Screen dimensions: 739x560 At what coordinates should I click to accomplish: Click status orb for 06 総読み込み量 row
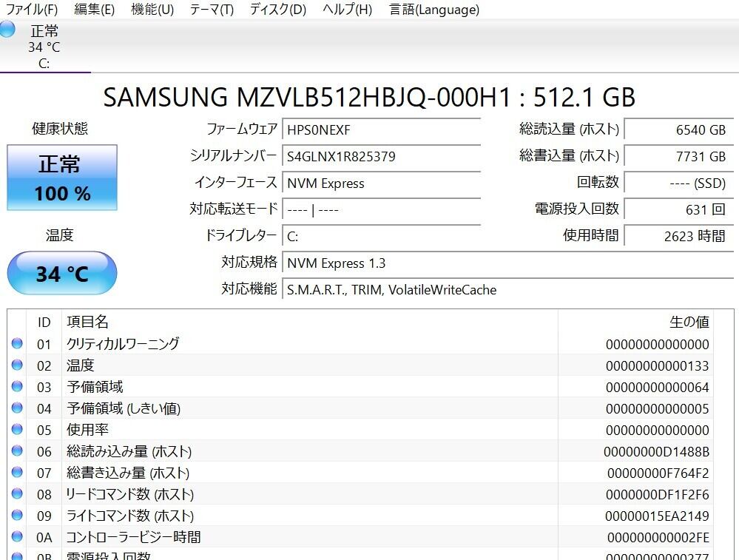(x=17, y=451)
